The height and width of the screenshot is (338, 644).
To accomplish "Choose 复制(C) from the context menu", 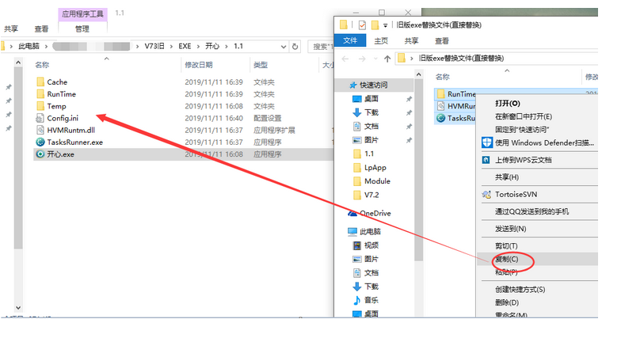I will point(507,260).
